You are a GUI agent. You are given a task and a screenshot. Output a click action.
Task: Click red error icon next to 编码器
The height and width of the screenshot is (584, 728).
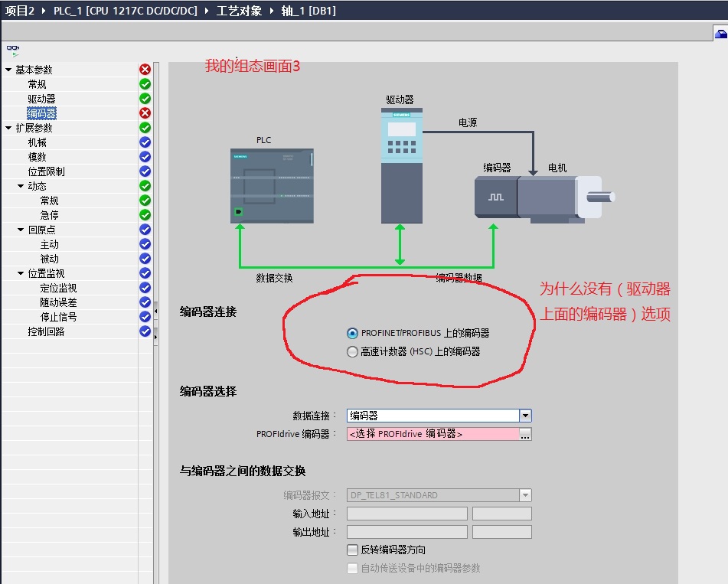[x=145, y=113]
